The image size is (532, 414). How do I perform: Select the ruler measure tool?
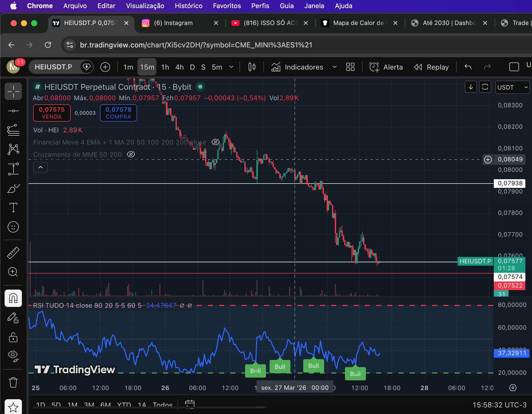tap(13, 253)
